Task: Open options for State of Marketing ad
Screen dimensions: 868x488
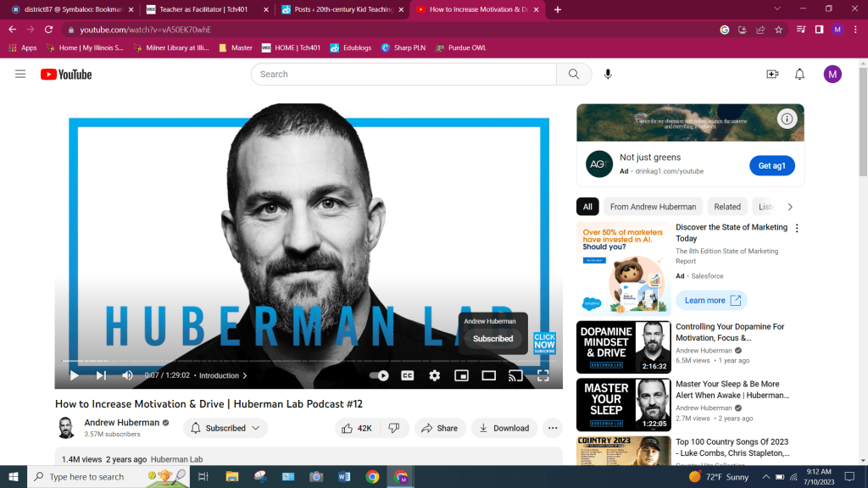Action: (797, 229)
